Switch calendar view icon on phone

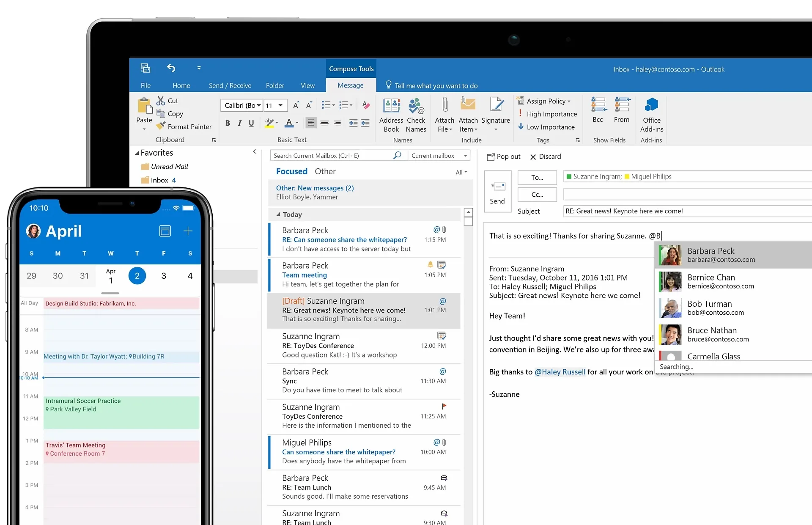pyautogui.click(x=165, y=231)
